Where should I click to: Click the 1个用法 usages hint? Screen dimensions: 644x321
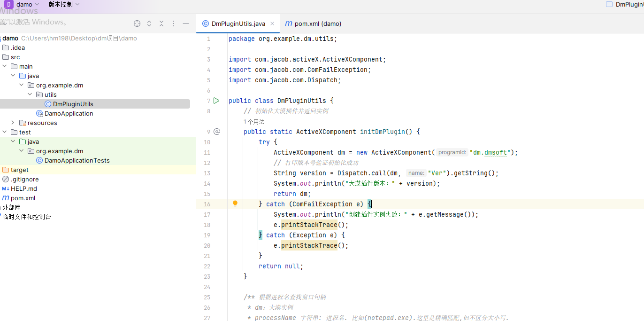click(x=254, y=122)
